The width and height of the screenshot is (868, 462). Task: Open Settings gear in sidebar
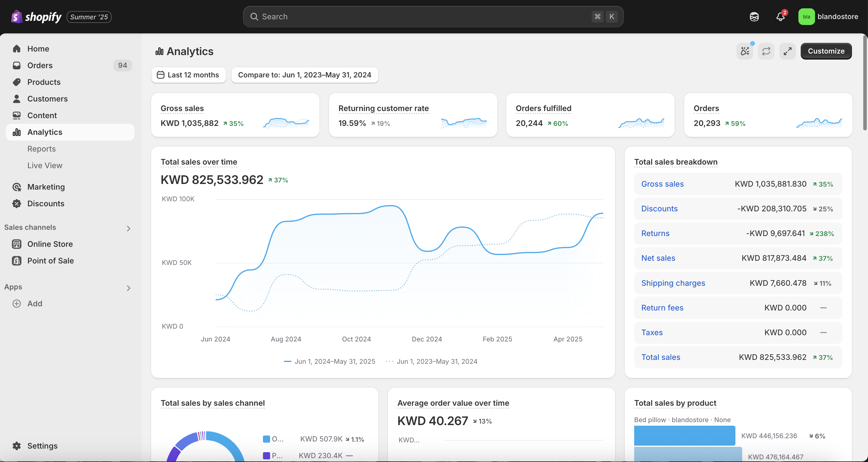click(x=70, y=446)
